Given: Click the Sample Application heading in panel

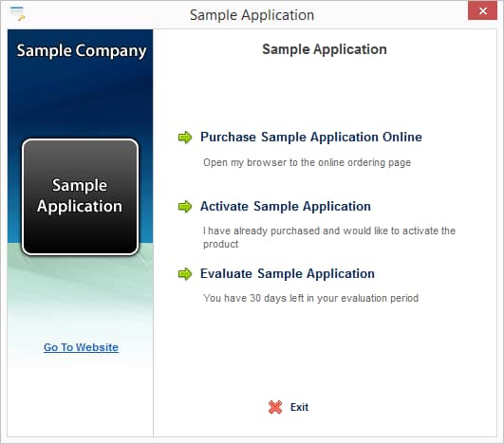Looking at the screenshot, I should (325, 49).
